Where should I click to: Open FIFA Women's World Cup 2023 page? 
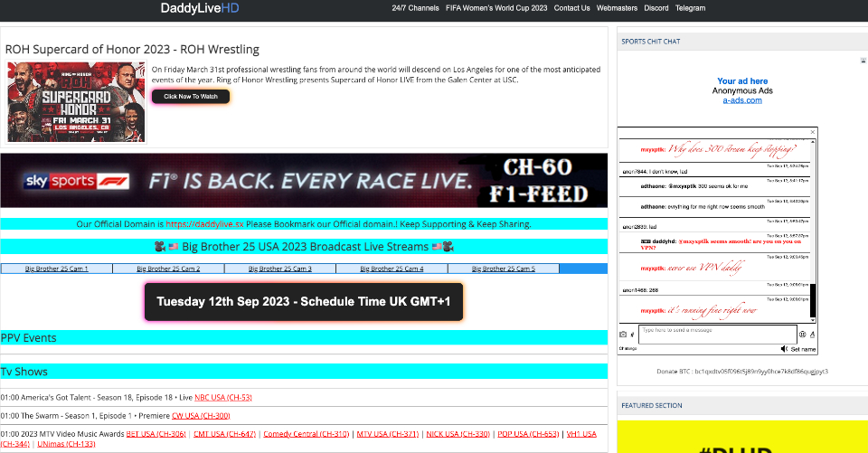(496, 8)
